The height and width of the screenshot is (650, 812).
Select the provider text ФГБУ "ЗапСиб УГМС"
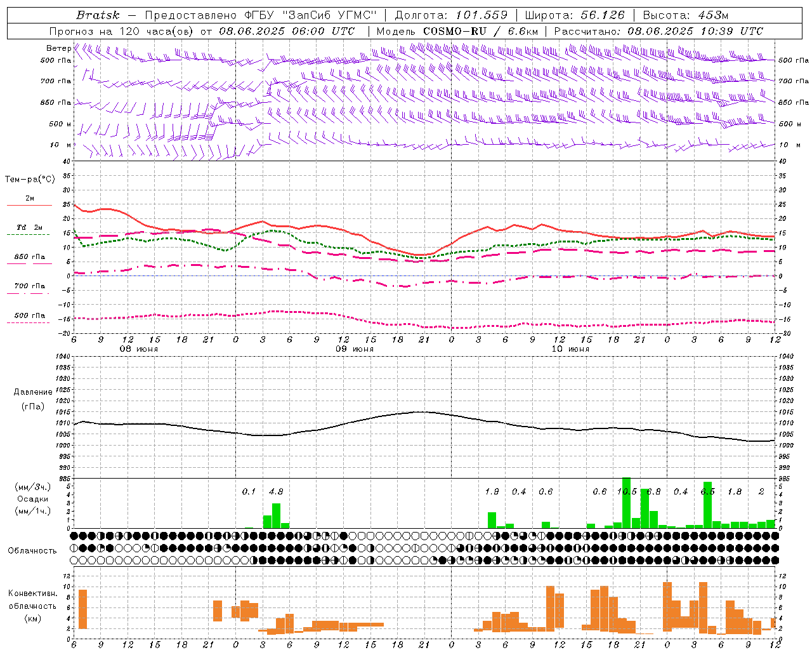[310, 15]
